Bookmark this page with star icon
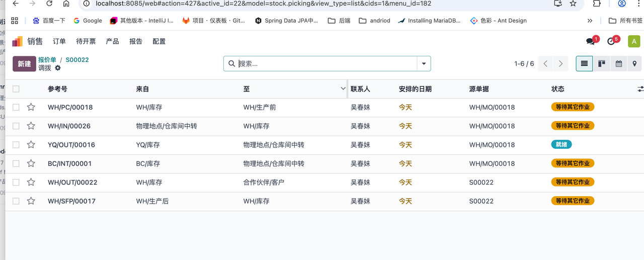 pyautogui.click(x=573, y=4)
